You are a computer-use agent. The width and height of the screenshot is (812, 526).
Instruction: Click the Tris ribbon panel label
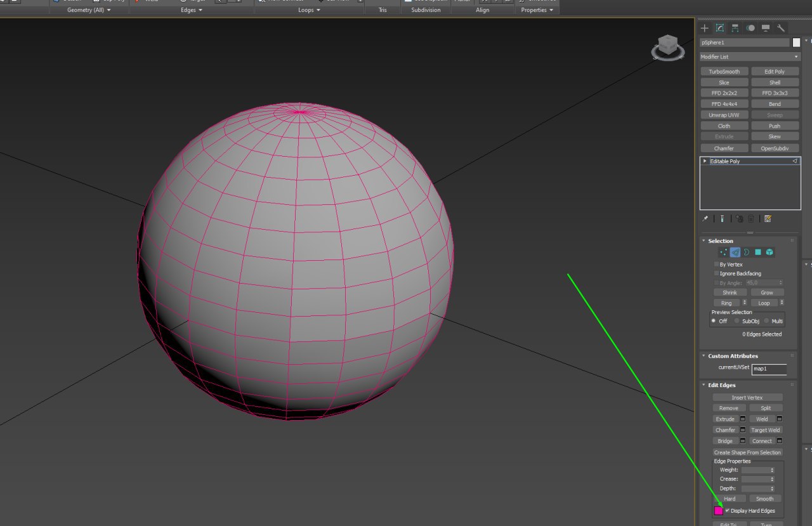pyautogui.click(x=383, y=10)
